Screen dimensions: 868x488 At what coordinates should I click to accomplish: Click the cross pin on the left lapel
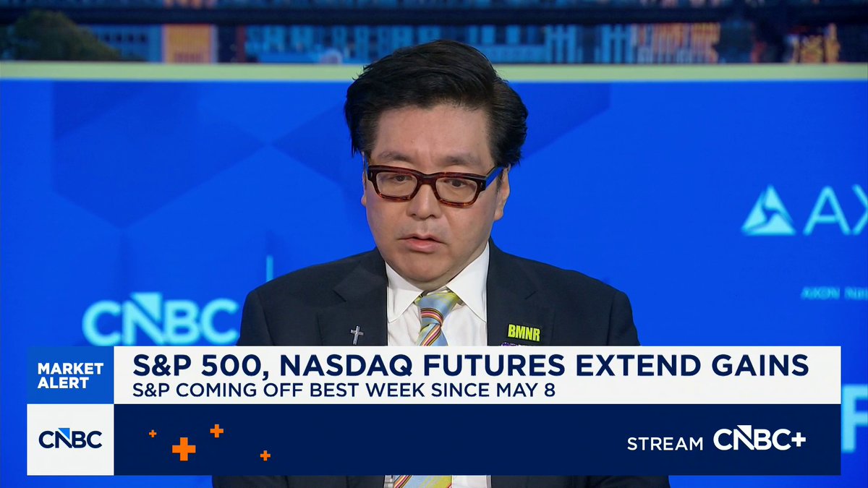(x=357, y=335)
